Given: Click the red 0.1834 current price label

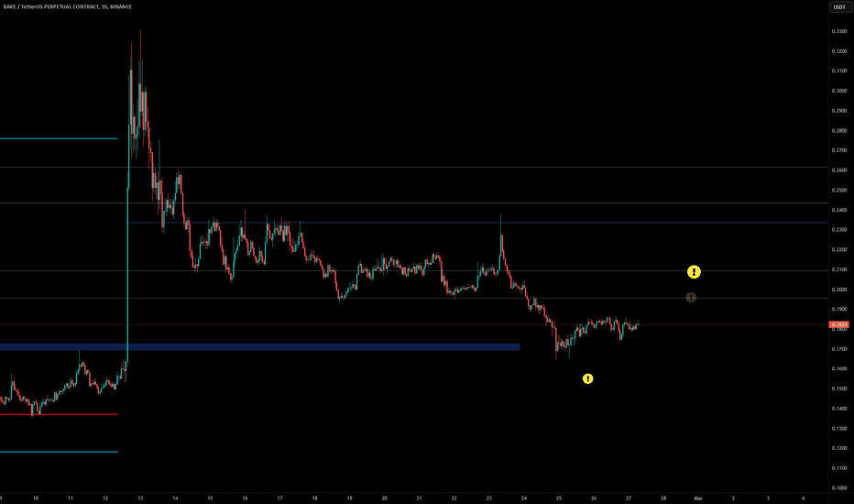Looking at the screenshot, I should point(838,324).
